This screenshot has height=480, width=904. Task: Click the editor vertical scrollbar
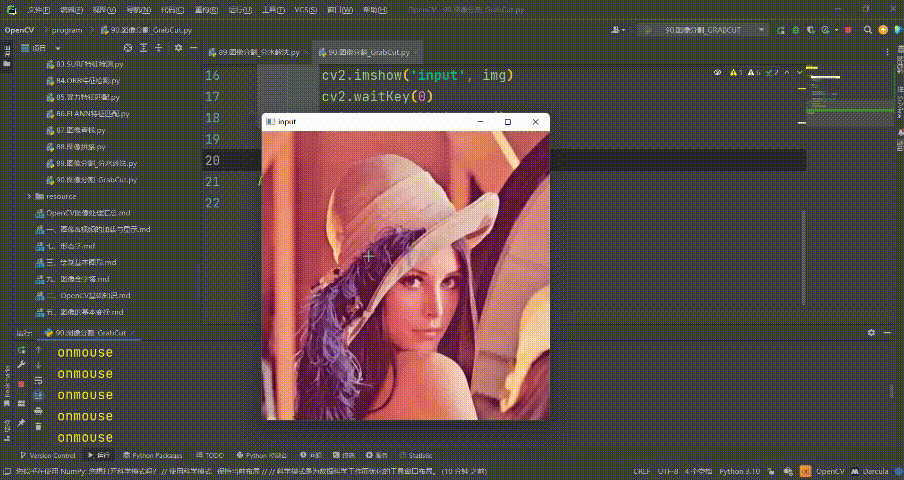pos(804,258)
